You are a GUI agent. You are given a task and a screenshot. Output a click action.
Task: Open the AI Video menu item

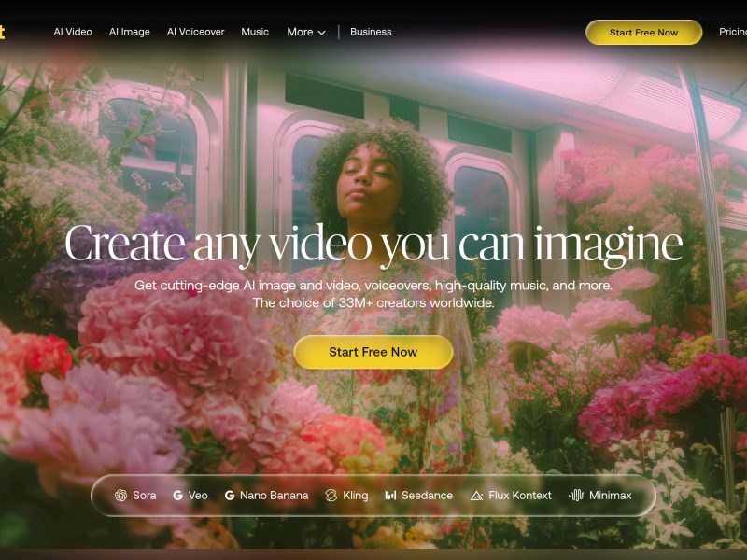tap(73, 32)
